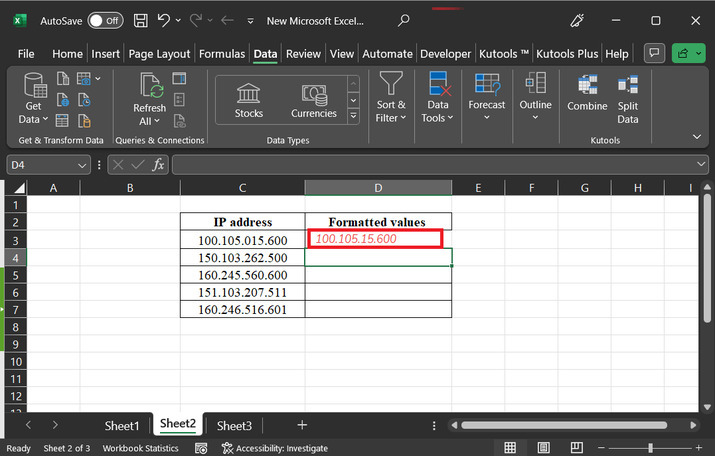Click Workbook Statistics in the status bar
The image size is (715, 456).
click(x=141, y=448)
